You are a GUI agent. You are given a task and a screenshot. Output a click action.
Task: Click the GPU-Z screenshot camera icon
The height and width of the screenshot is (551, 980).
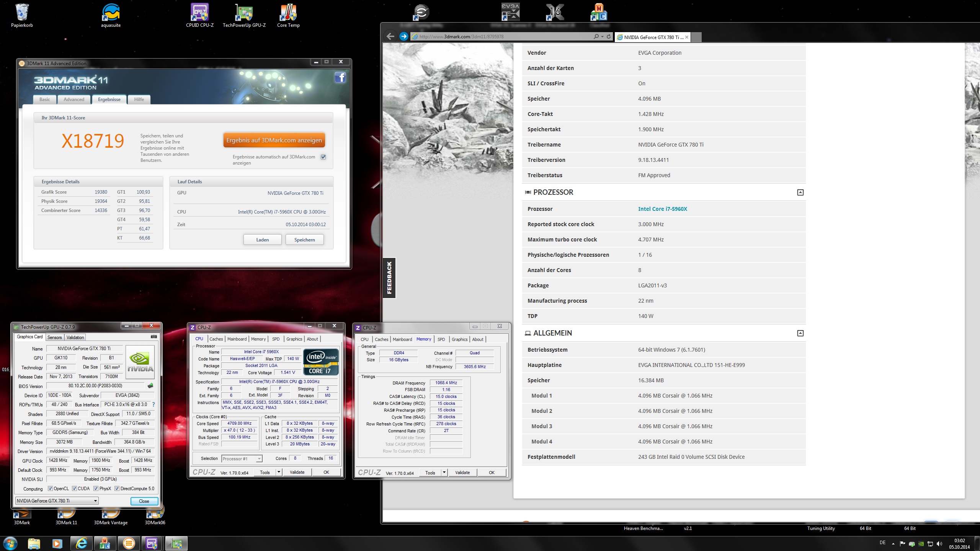(x=154, y=337)
